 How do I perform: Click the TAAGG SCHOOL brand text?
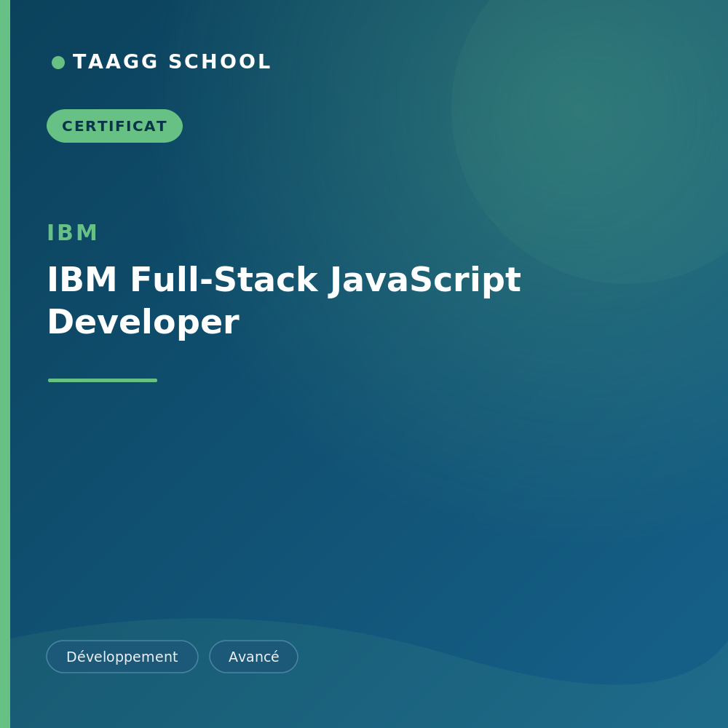click(x=172, y=62)
